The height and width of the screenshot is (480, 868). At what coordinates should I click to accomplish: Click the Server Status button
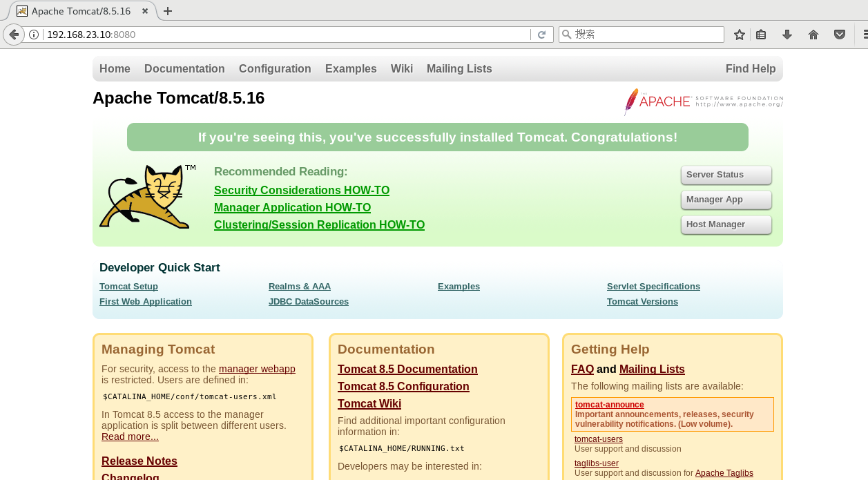tap(726, 175)
